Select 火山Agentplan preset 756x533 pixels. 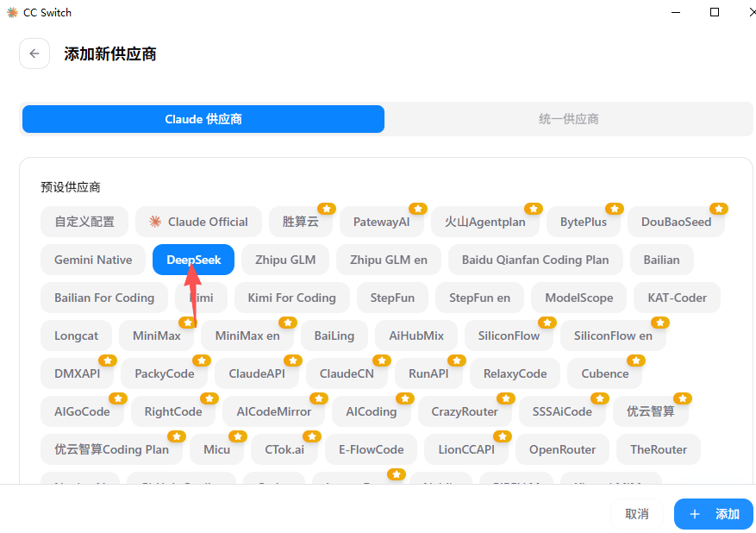(485, 222)
